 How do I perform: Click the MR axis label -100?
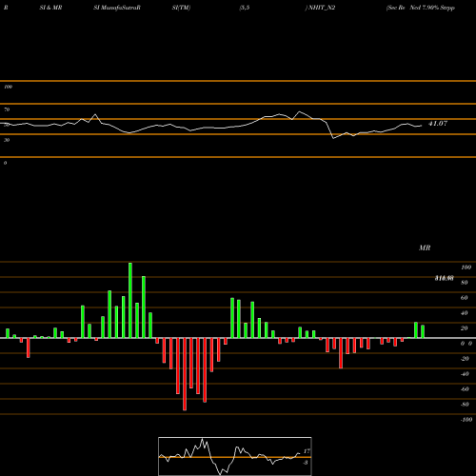click(466, 420)
